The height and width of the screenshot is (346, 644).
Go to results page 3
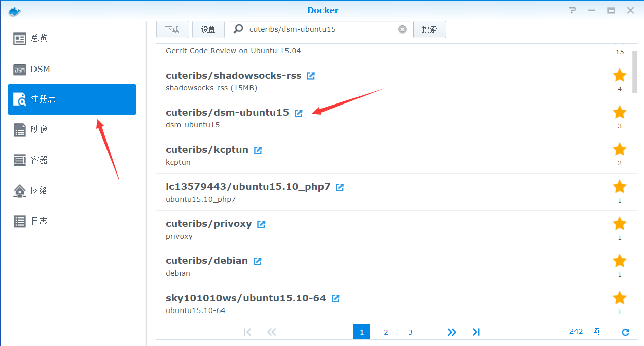tap(410, 332)
